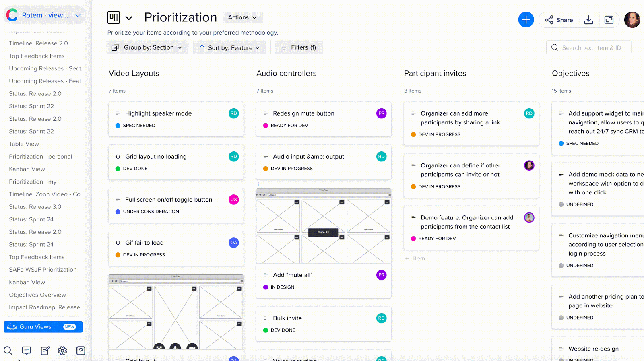Click the download export icon
Screen dimensions: 644x361
[x=589, y=20]
